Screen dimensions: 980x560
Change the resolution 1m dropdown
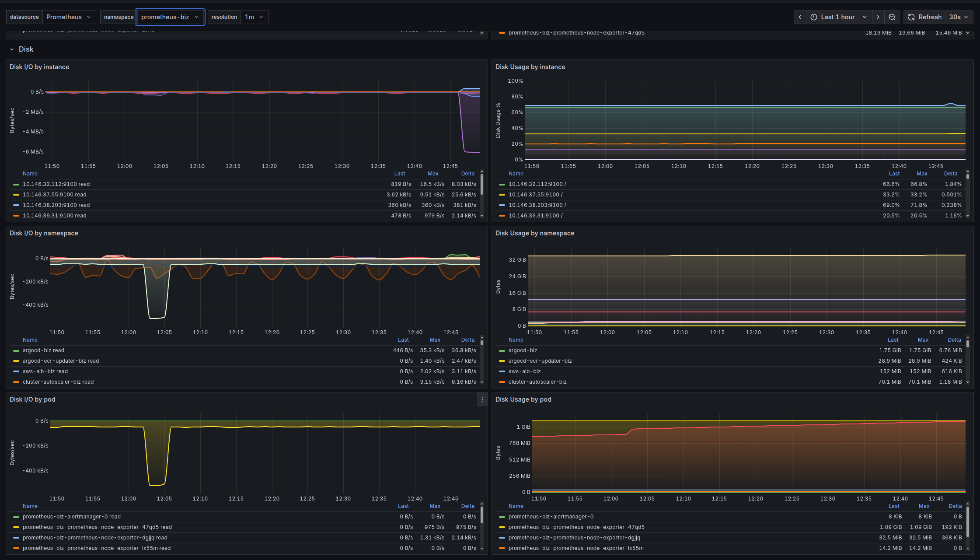[x=254, y=17]
